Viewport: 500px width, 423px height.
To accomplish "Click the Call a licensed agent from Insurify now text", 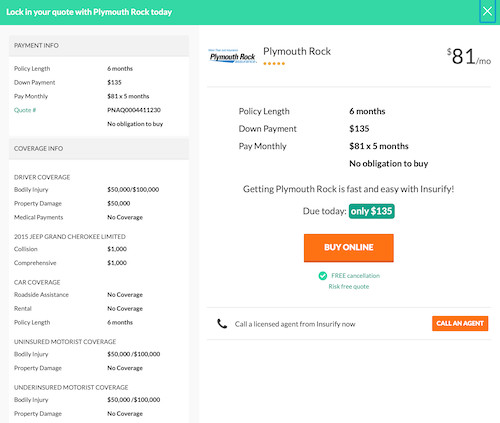I will tap(295, 324).
